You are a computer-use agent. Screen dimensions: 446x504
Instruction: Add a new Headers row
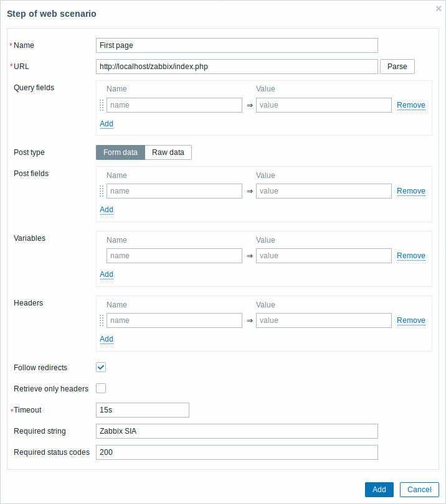tap(107, 339)
